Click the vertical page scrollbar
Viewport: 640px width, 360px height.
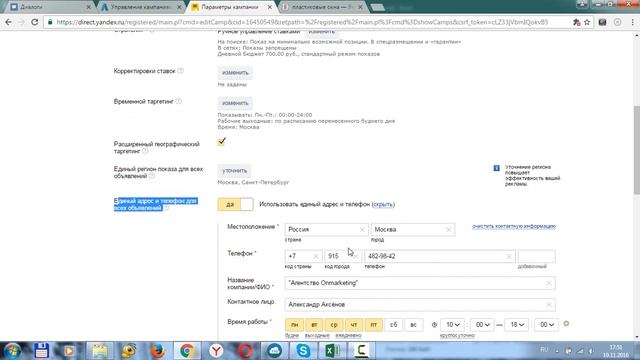click(636, 150)
